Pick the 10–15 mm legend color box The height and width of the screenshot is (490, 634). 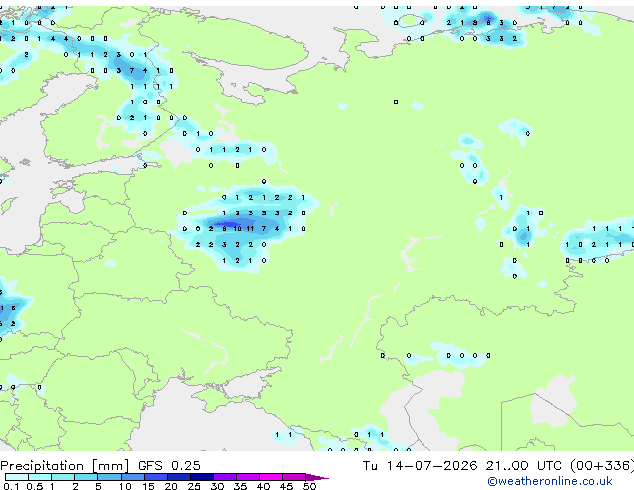click(x=132, y=477)
